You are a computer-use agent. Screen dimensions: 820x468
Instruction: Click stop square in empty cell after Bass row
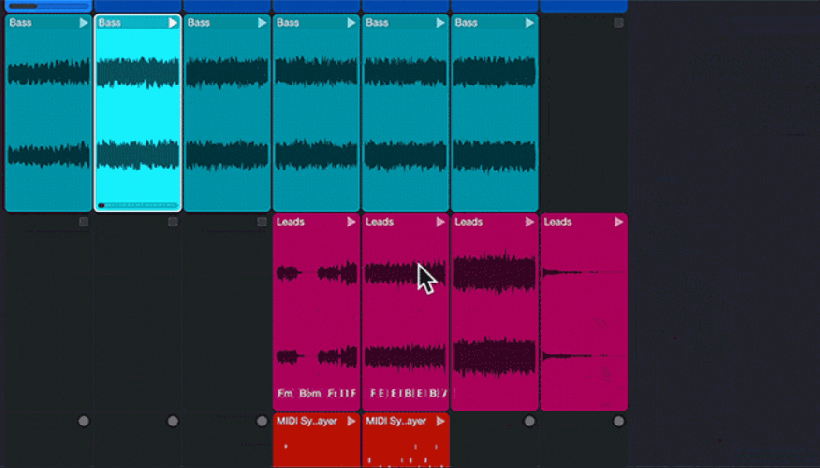point(619,23)
